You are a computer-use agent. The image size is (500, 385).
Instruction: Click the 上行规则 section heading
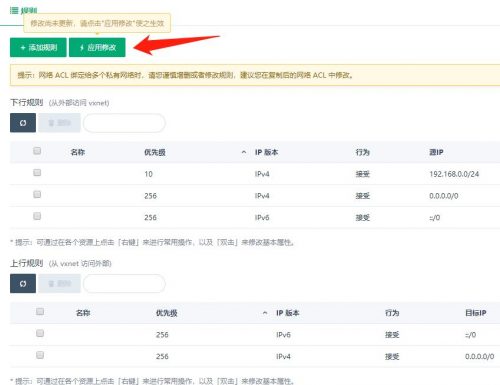tap(27, 263)
